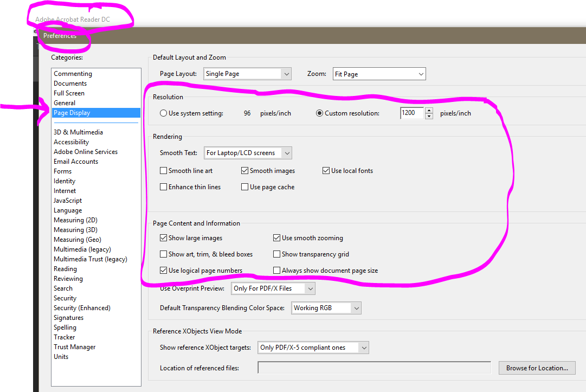Screen dimensions: 586x392
Task: Toggle Use logical page numbers checkbox
Action: (x=163, y=271)
